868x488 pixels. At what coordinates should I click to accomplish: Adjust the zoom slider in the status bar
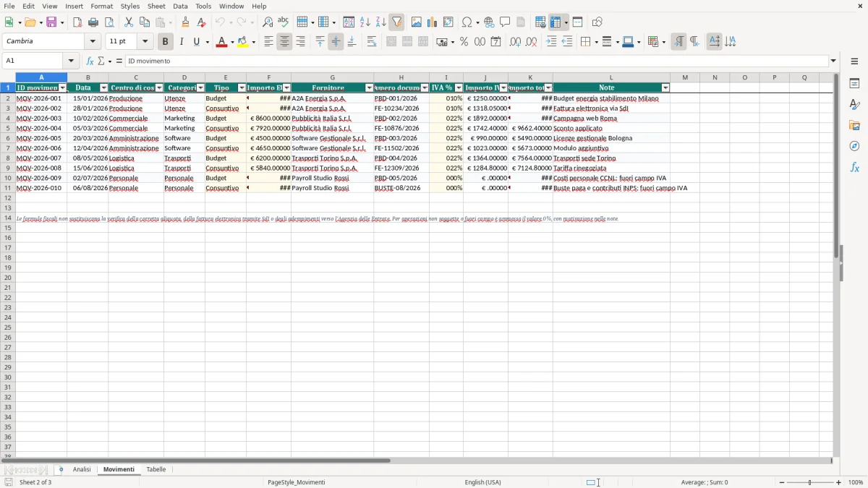click(810, 482)
